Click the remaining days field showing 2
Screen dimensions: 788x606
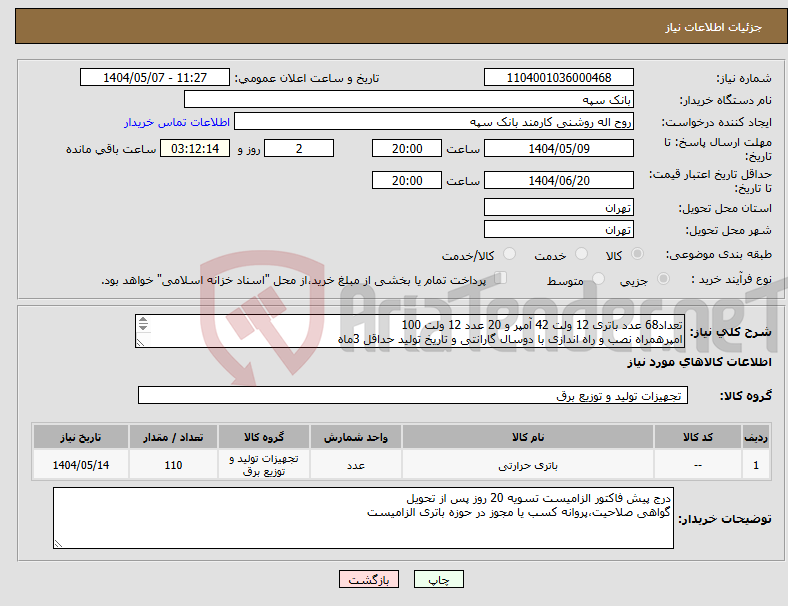click(299, 149)
